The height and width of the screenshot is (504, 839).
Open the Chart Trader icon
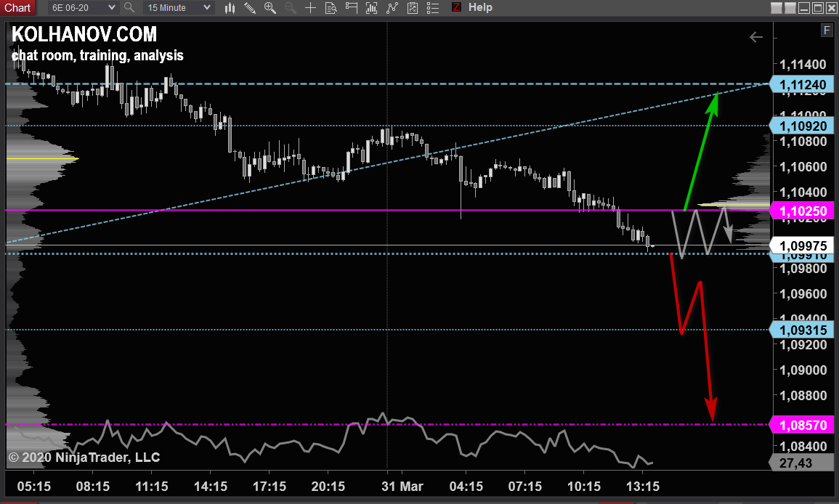(x=352, y=8)
